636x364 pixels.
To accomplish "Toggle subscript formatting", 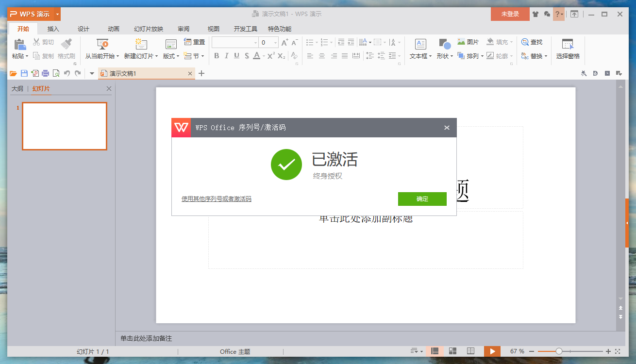I will (x=282, y=56).
